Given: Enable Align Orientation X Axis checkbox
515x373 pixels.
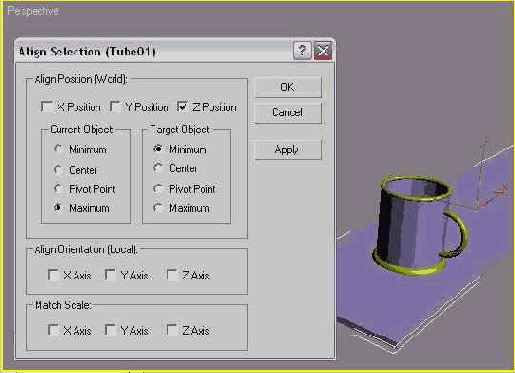Looking at the screenshot, I should tap(53, 275).
